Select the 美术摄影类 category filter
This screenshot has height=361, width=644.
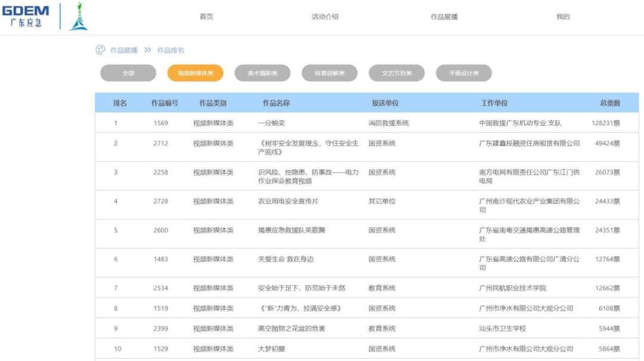click(262, 73)
